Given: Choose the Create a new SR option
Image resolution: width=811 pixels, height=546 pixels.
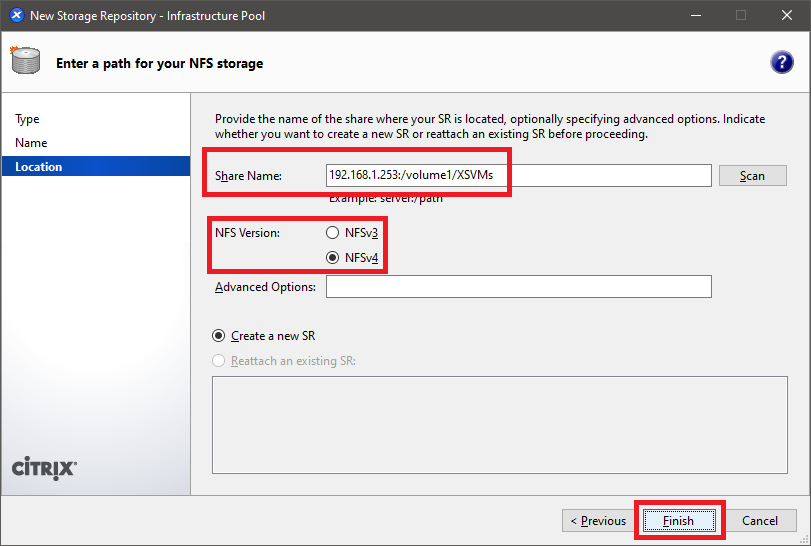Looking at the screenshot, I should click(219, 336).
